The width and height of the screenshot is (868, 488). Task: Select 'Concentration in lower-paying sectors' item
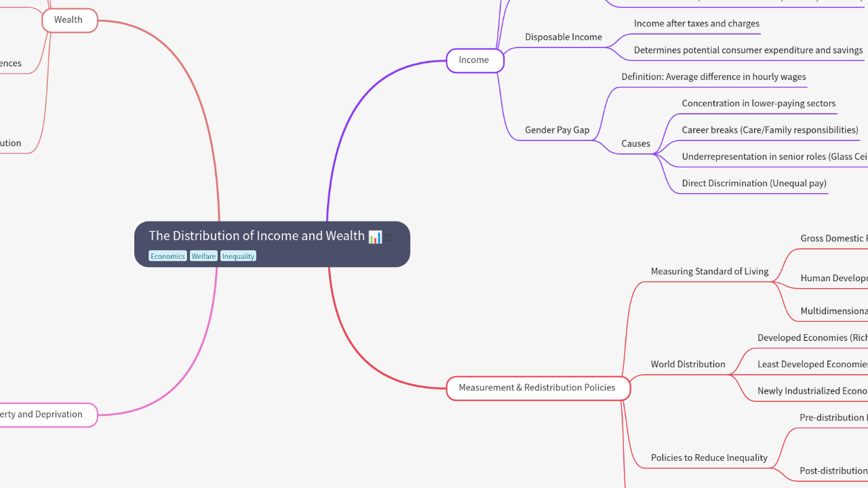pos(758,104)
